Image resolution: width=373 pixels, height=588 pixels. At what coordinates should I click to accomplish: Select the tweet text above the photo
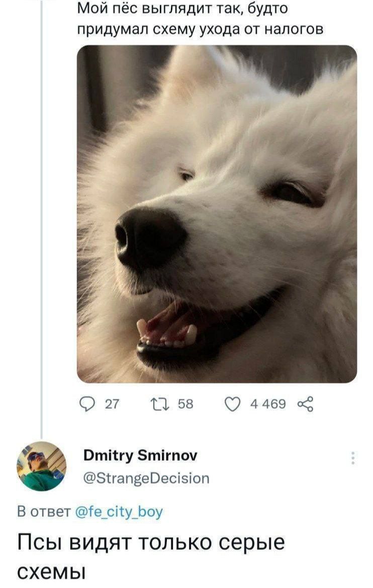[x=200, y=19]
